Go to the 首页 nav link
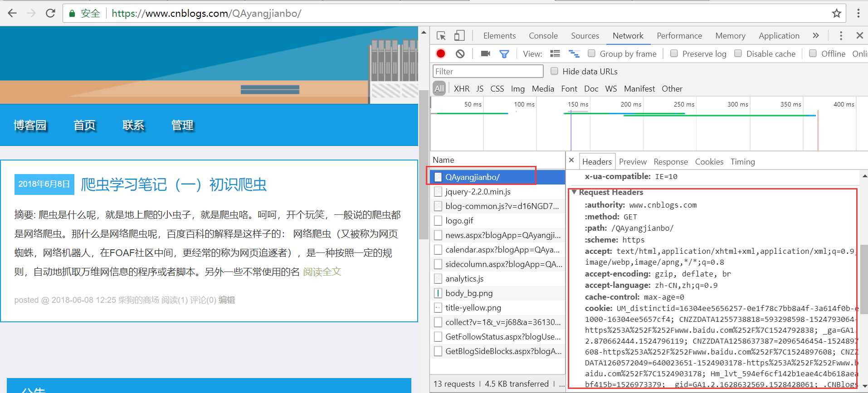 pos(85,125)
